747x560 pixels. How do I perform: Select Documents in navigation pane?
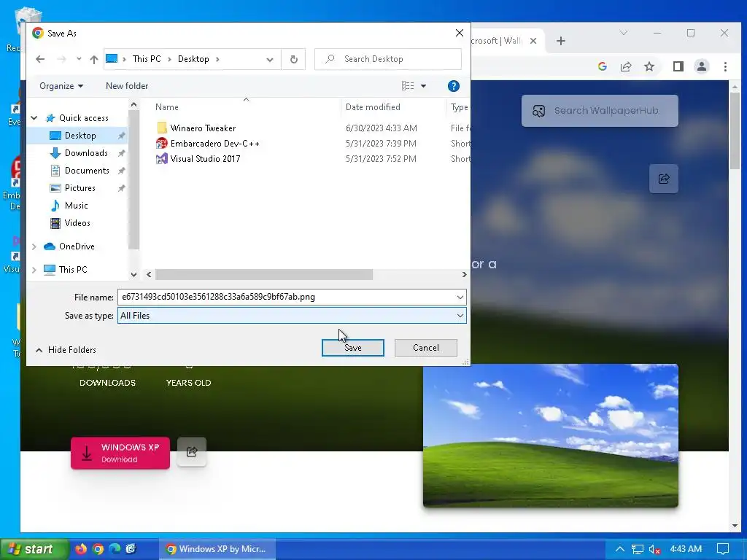[x=87, y=171]
